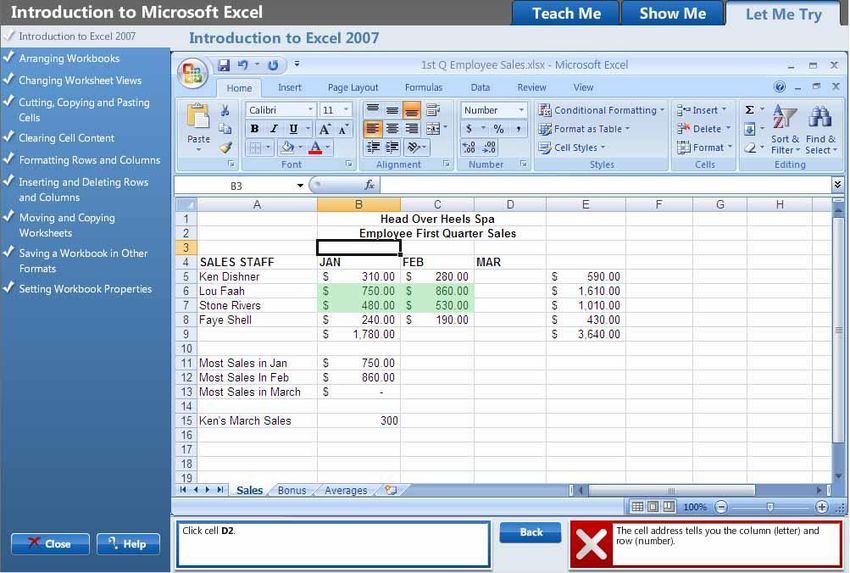
Task: Click the Wrap Text icon
Action: (x=433, y=110)
